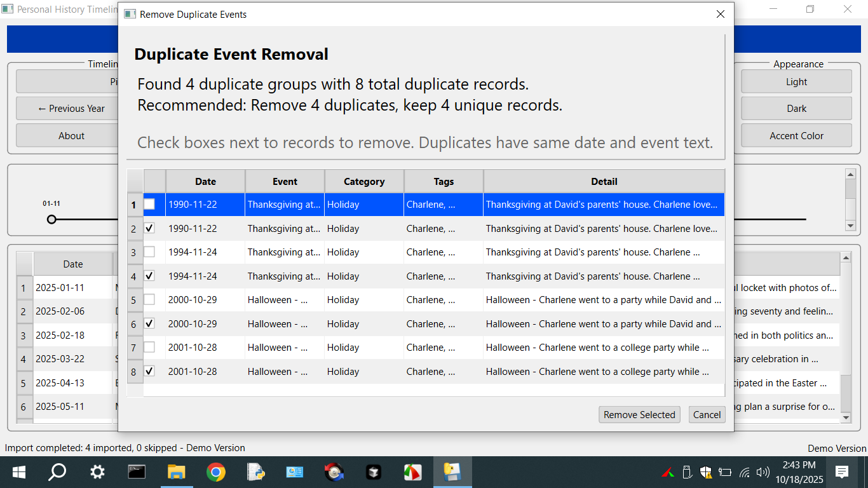This screenshot has height=488, width=868.
Task: Switch to Dark appearance
Action: click(796, 109)
